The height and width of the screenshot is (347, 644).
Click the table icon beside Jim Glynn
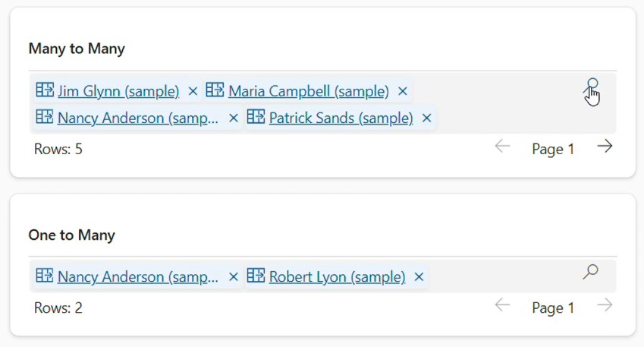[45, 90]
